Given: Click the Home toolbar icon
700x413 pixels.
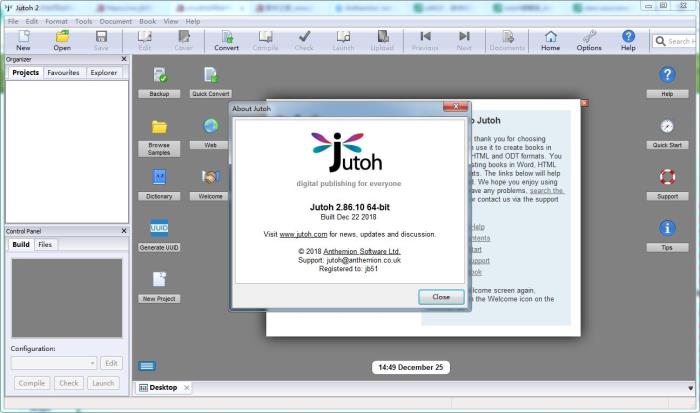Looking at the screenshot, I should tap(550, 41).
